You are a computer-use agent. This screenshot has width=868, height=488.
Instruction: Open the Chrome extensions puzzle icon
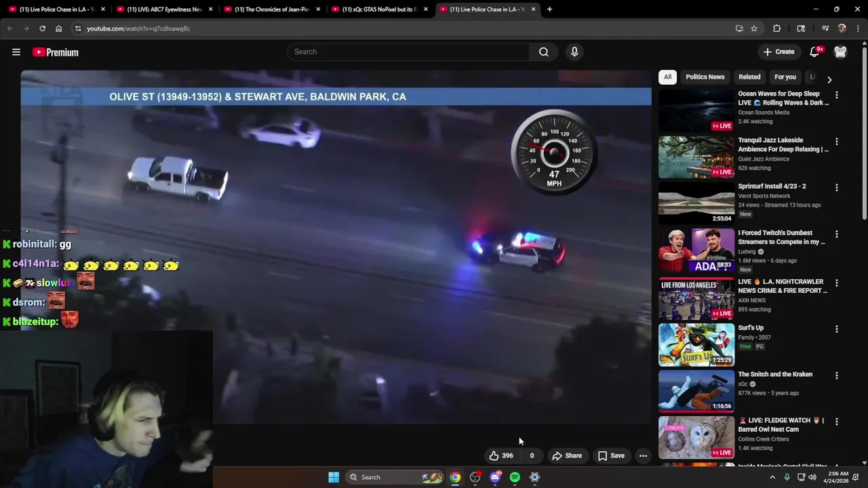[x=777, y=28]
